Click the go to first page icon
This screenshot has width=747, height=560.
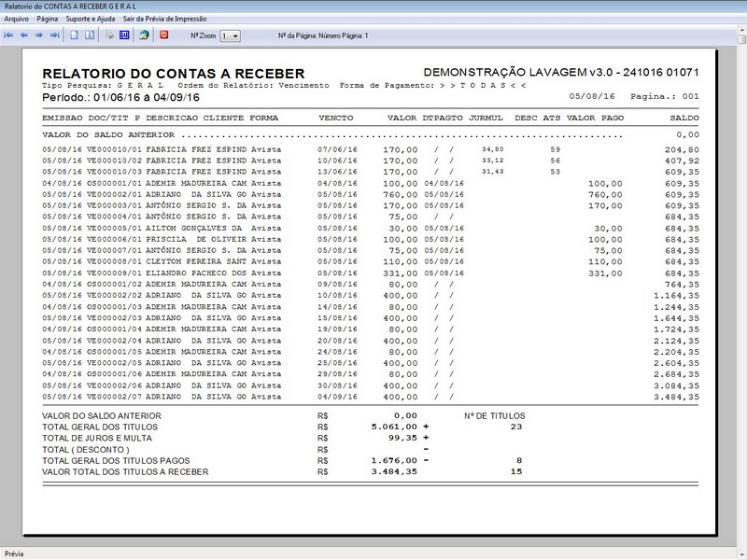tap(9, 35)
